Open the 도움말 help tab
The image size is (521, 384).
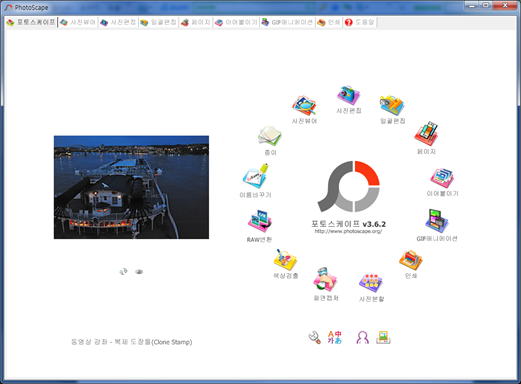360,22
